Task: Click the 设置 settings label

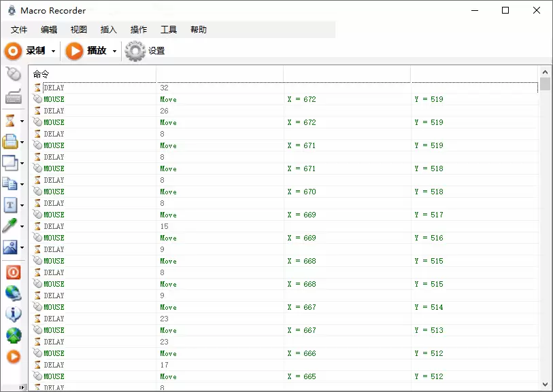Action: pyautogui.click(x=156, y=51)
